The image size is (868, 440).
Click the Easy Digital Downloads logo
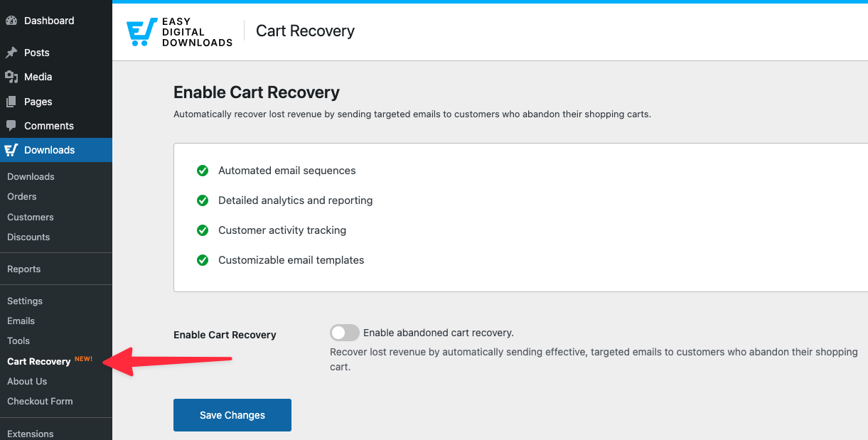(178, 31)
